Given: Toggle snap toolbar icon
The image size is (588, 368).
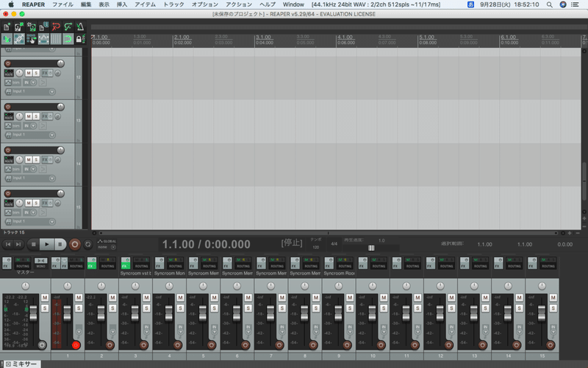Looking at the screenshot, I should coord(68,39).
